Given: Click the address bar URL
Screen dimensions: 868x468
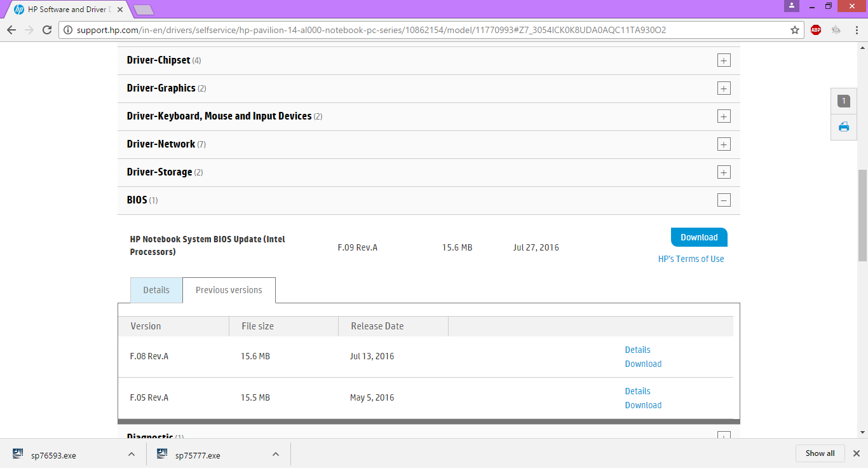Looking at the screenshot, I should (x=371, y=30).
